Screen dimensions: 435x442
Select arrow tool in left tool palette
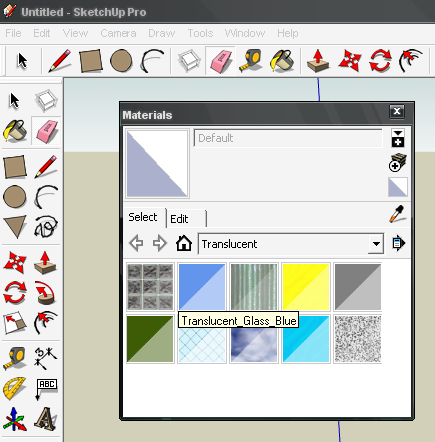click(14, 101)
